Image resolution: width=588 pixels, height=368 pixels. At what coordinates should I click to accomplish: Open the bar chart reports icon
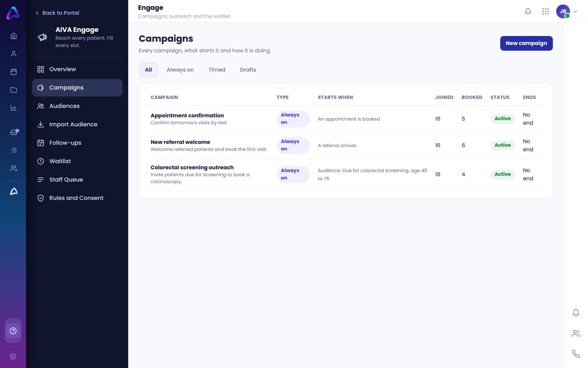tap(13, 108)
